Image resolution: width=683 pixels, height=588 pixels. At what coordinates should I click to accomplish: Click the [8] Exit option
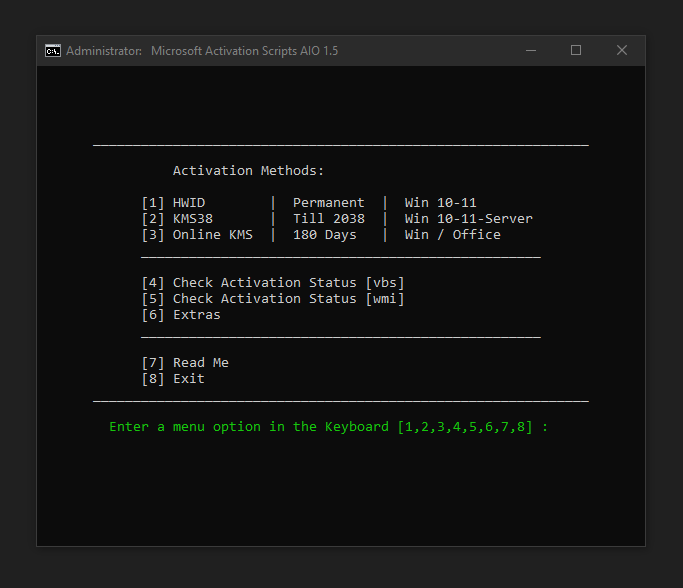point(173,379)
